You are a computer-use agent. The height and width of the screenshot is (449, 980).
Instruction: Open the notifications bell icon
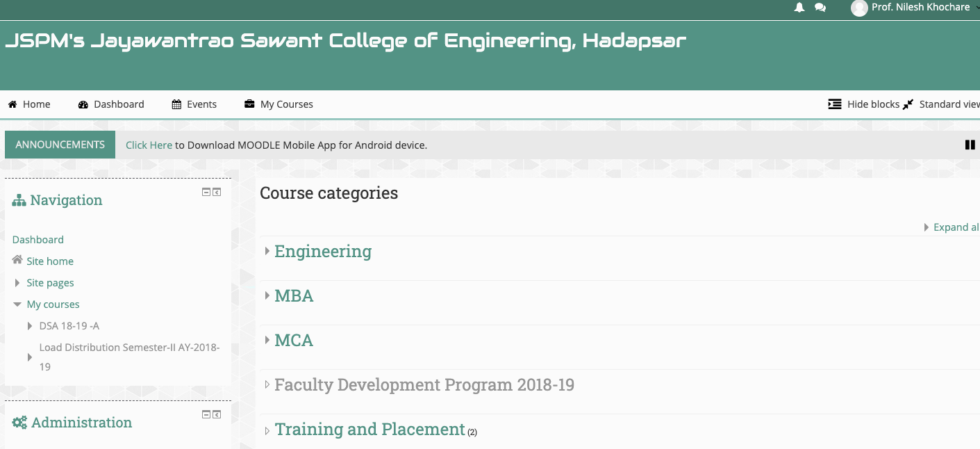799,8
